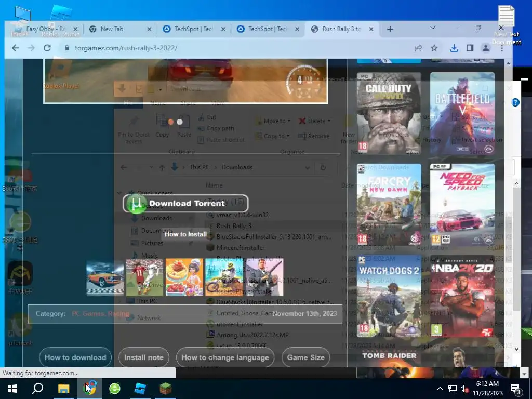Open a new Chrome tab with plus
Image resolution: width=532 pixels, height=399 pixels.
coord(390,29)
